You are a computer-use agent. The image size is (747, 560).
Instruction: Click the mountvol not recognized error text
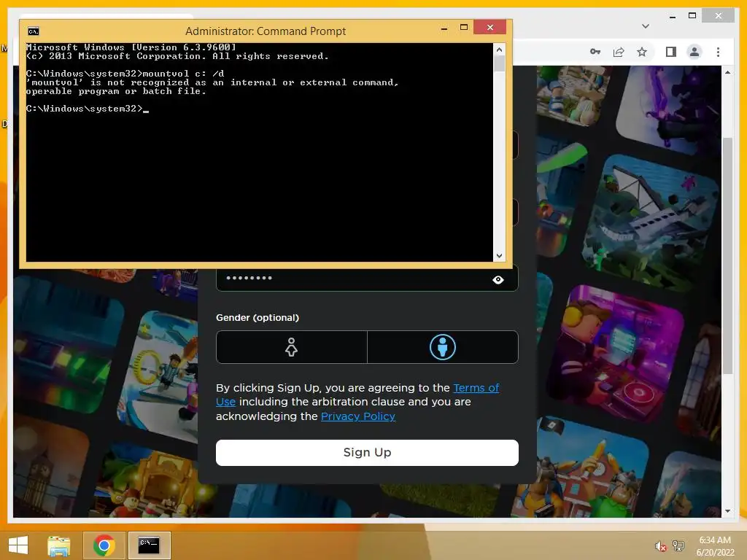tap(212, 87)
